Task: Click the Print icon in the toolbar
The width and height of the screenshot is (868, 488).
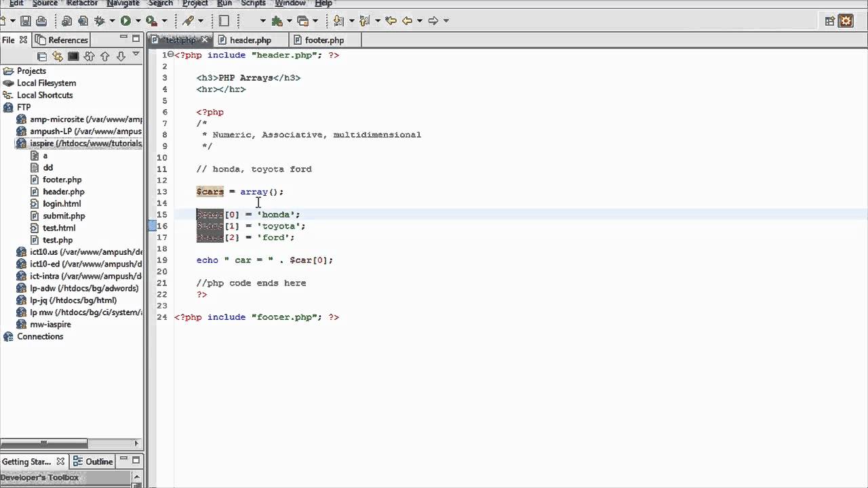Action: point(41,21)
